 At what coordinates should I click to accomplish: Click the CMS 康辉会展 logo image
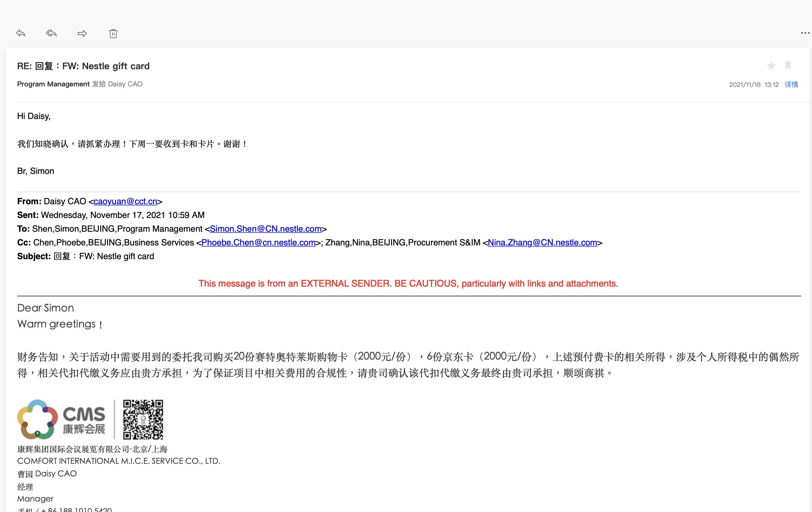point(61,419)
